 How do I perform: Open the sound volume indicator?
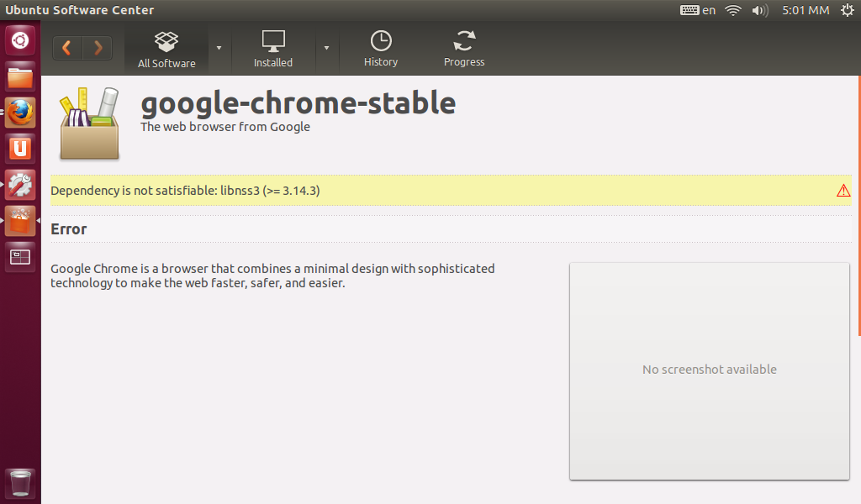(760, 10)
